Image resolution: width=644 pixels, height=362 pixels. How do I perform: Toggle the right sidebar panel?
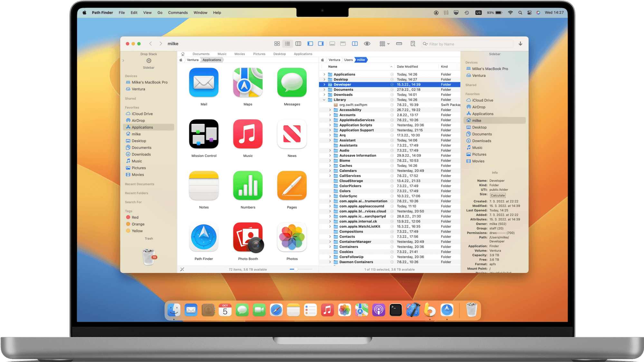pyautogui.click(x=321, y=44)
